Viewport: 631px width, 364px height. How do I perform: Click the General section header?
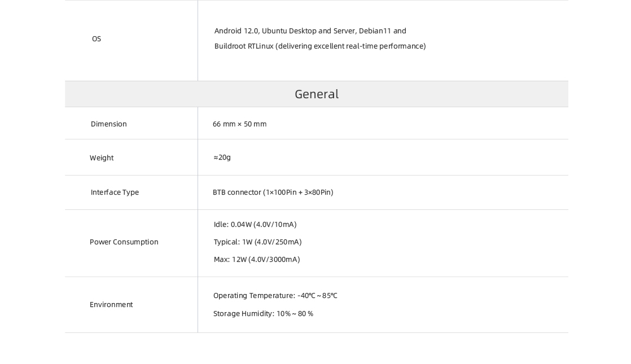click(317, 94)
